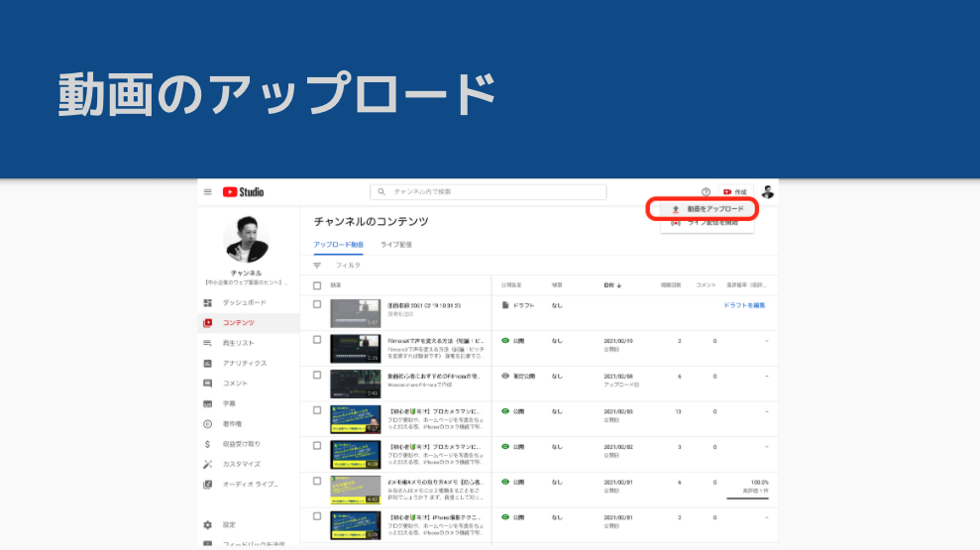Open the 2021/02/08 Filmora video thumbnail

[355, 384]
